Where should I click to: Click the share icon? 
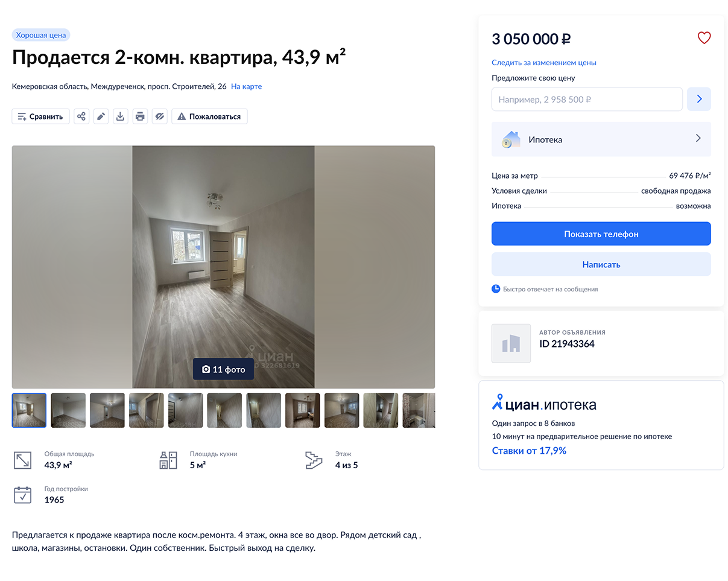(81, 116)
